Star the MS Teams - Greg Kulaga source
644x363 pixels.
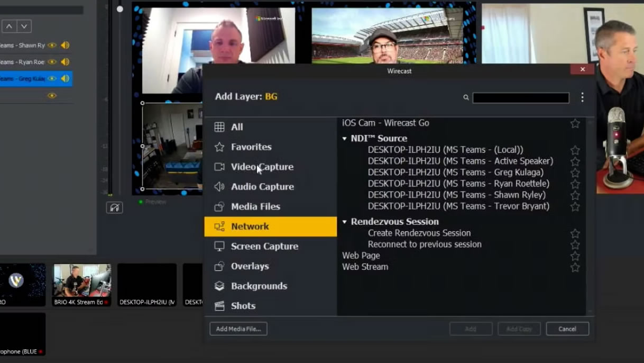pyautogui.click(x=575, y=173)
